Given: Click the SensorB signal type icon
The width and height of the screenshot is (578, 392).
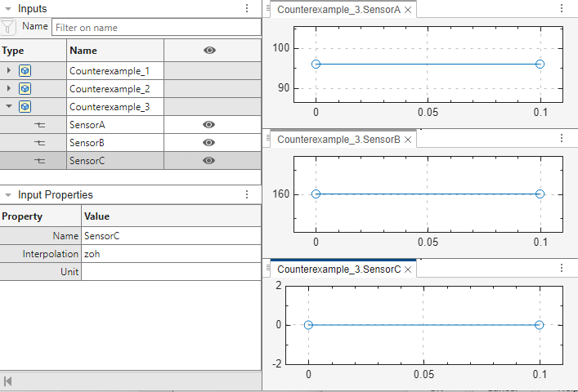Looking at the screenshot, I should [40, 143].
